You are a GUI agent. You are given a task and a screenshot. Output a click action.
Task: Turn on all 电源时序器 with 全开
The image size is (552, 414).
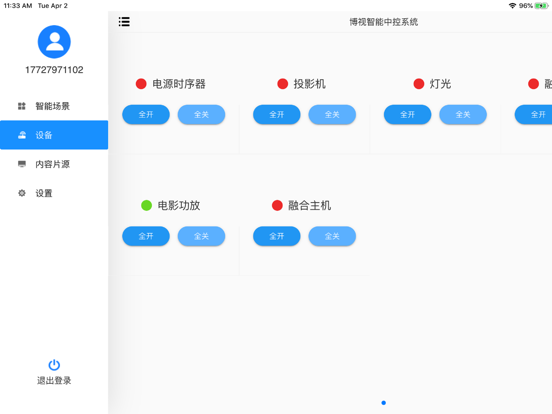point(146,114)
